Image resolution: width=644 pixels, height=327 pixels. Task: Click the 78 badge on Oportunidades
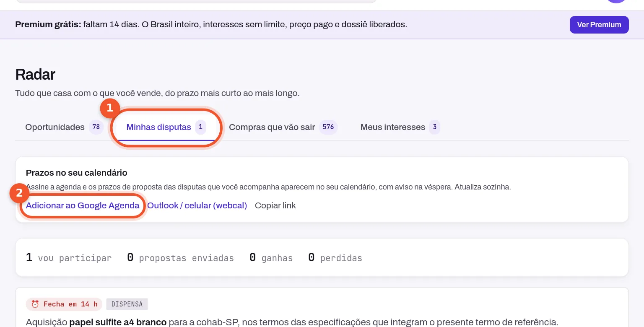tap(96, 127)
